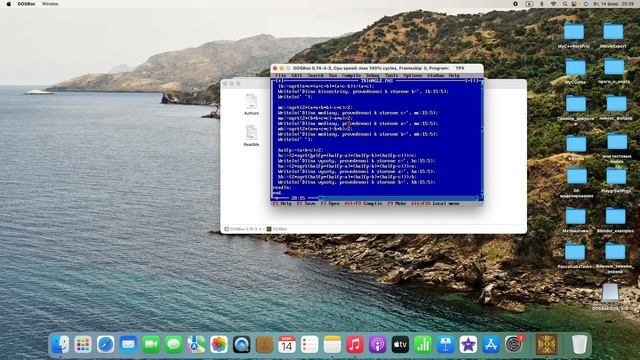
Task: Open the Tools menu in Turbo Pascal
Action: click(391, 76)
